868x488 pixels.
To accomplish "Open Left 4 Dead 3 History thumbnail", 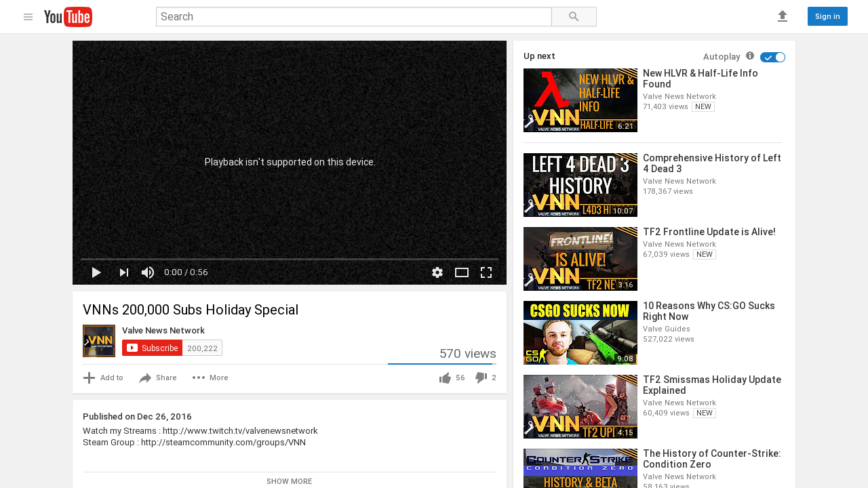I will [x=580, y=185].
